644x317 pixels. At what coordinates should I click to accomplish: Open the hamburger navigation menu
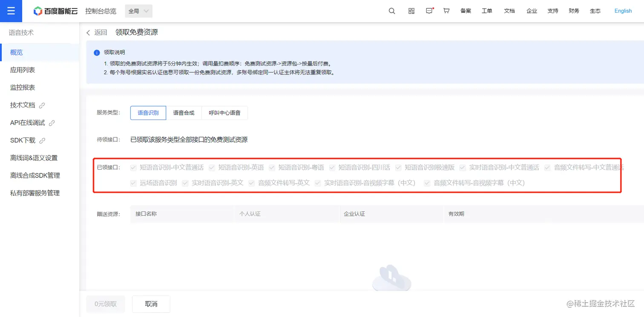[11, 11]
